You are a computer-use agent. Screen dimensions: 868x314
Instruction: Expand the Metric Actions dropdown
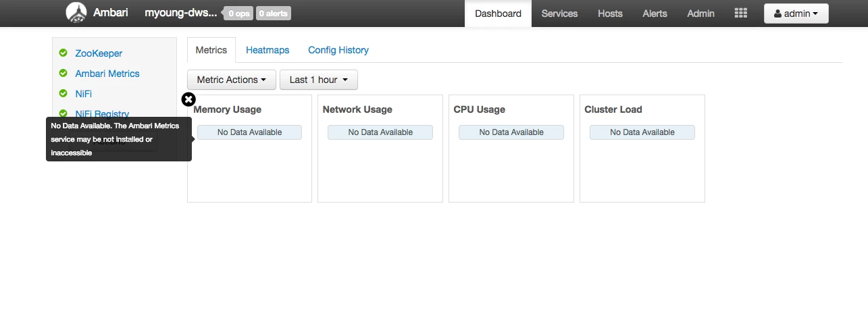(x=232, y=80)
